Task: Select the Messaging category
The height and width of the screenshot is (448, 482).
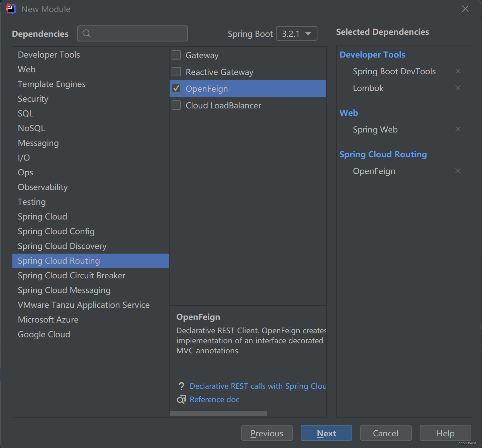Action: 91,143
